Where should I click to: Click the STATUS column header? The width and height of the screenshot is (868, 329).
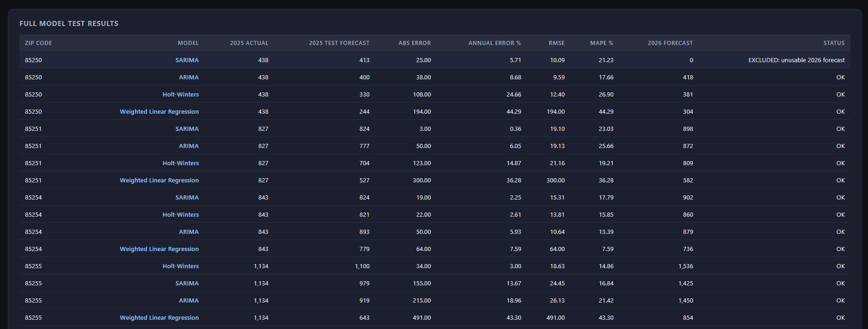[x=834, y=43]
